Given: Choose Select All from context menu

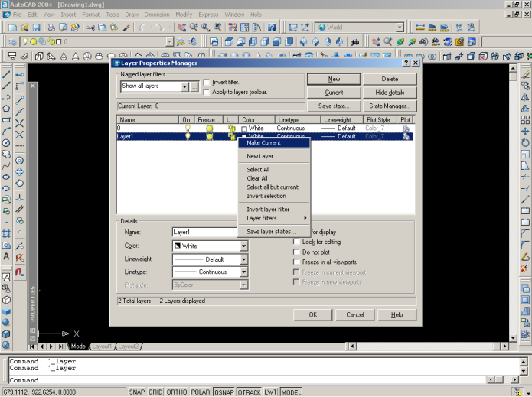Looking at the screenshot, I should pyautogui.click(x=274, y=170).
